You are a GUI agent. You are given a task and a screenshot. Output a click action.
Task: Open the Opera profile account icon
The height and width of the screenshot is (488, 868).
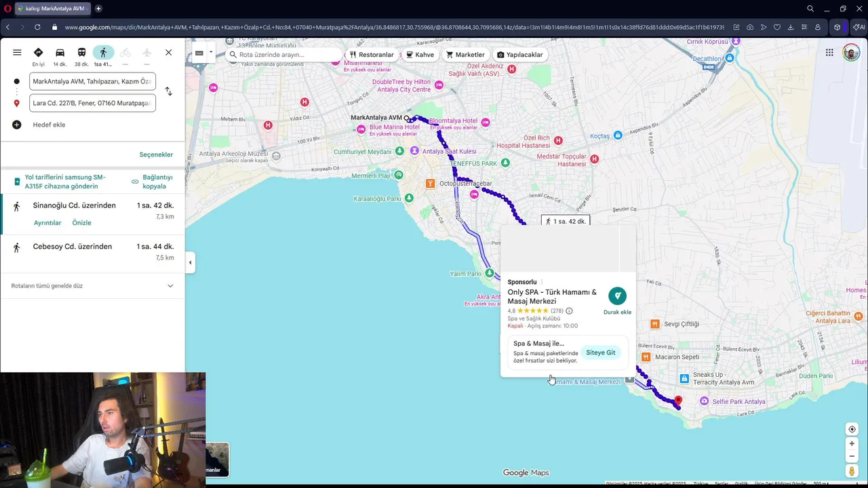coord(818,27)
